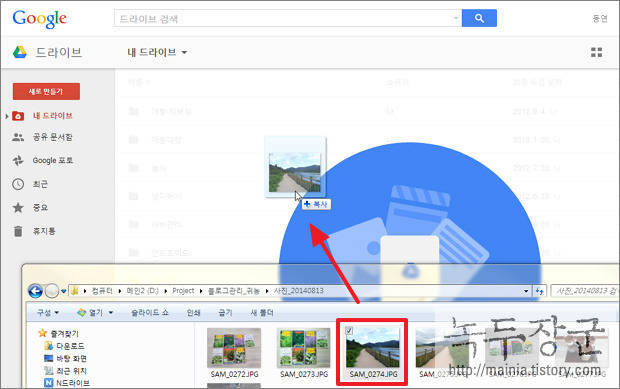Click 컴퓨터 in Explorer address path
Viewport: 620px width, 389px height.
(x=102, y=291)
